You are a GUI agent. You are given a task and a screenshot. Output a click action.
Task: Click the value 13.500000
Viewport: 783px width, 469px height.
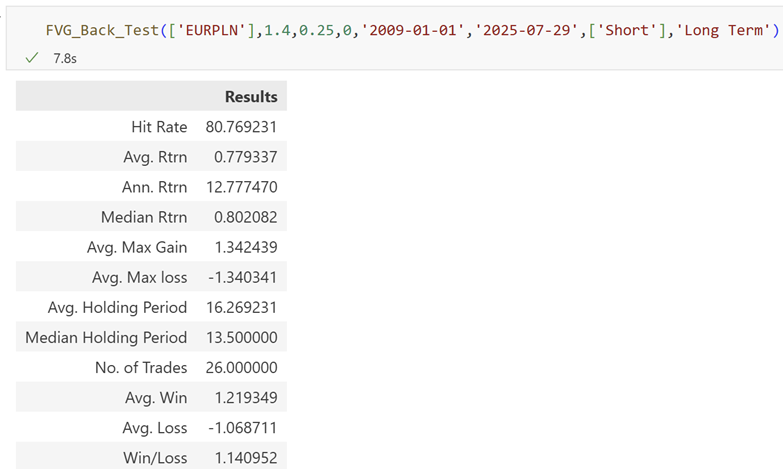point(242,338)
